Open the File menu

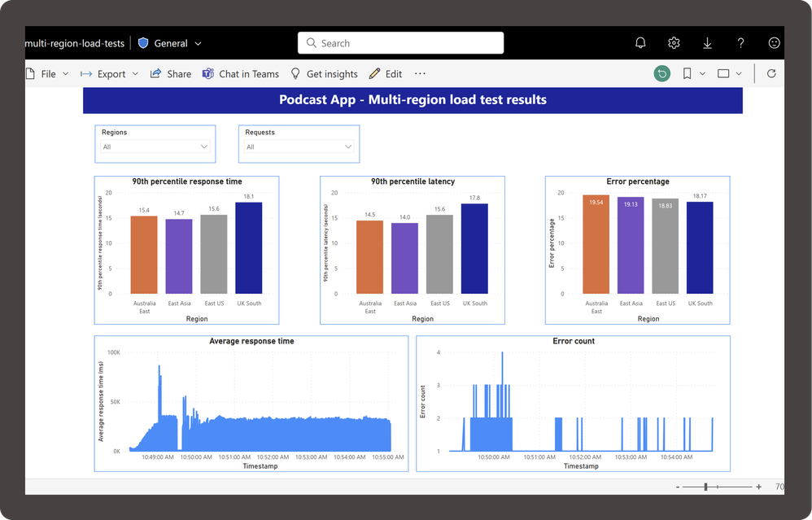tap(47, 73)
